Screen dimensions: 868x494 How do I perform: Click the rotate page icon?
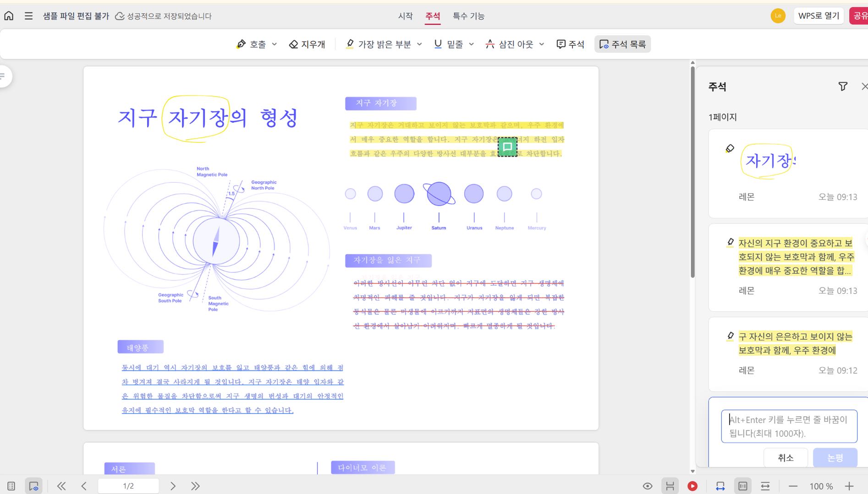(x=720, y=486)
